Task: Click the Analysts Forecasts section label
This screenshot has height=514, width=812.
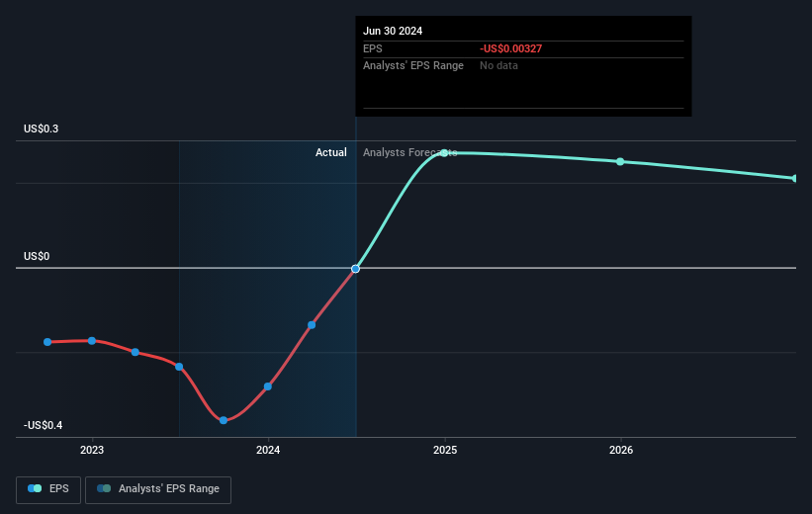Action: [409, 152]
